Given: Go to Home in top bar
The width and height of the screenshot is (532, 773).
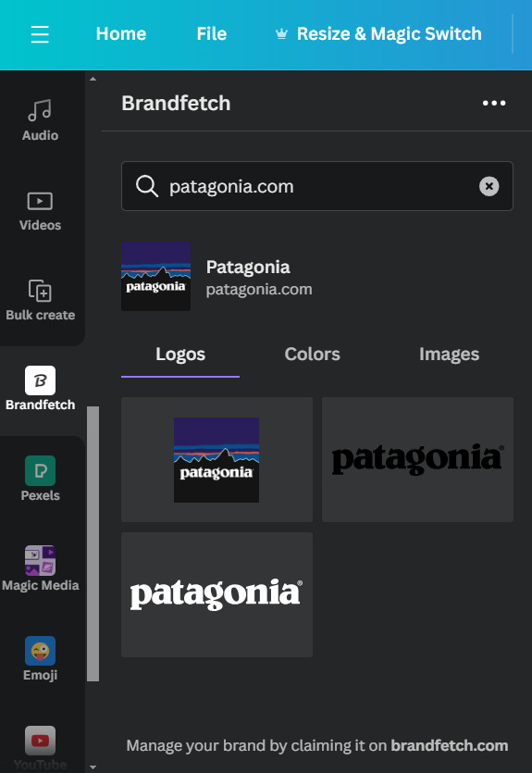Looking at the screenshot, I should click(x=121, y=34).
